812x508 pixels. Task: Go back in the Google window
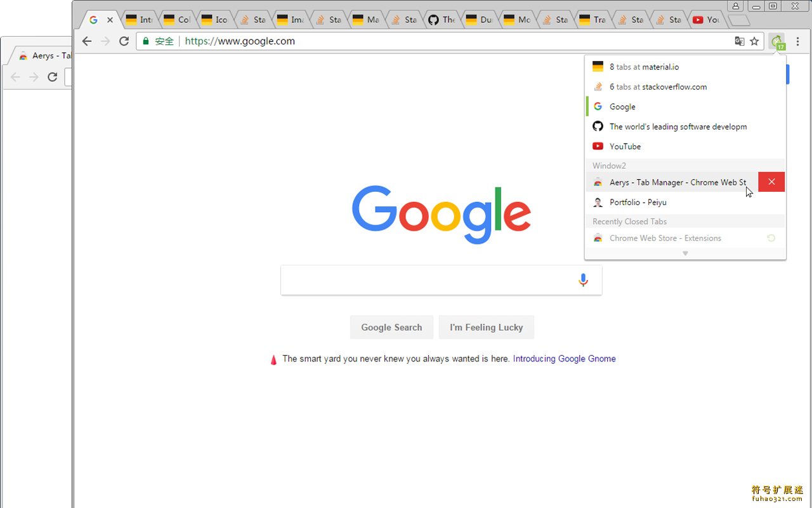pyautogui.click(x=87, y=41)
